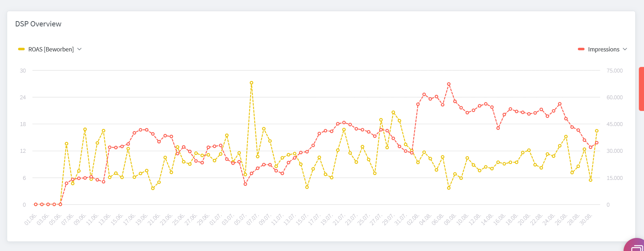Open the ROAS [Beworben] metric dropdown
Image resolution: width=644 pixels, height=251 pixels.
51,49
